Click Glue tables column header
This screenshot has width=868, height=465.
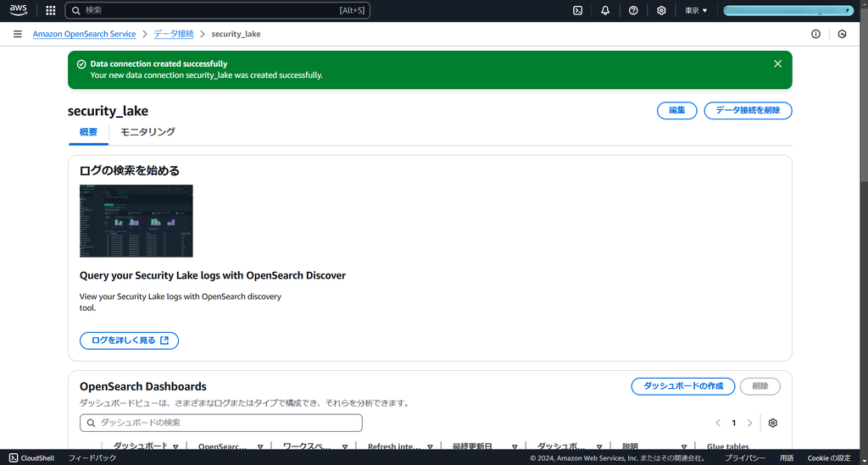727,446
